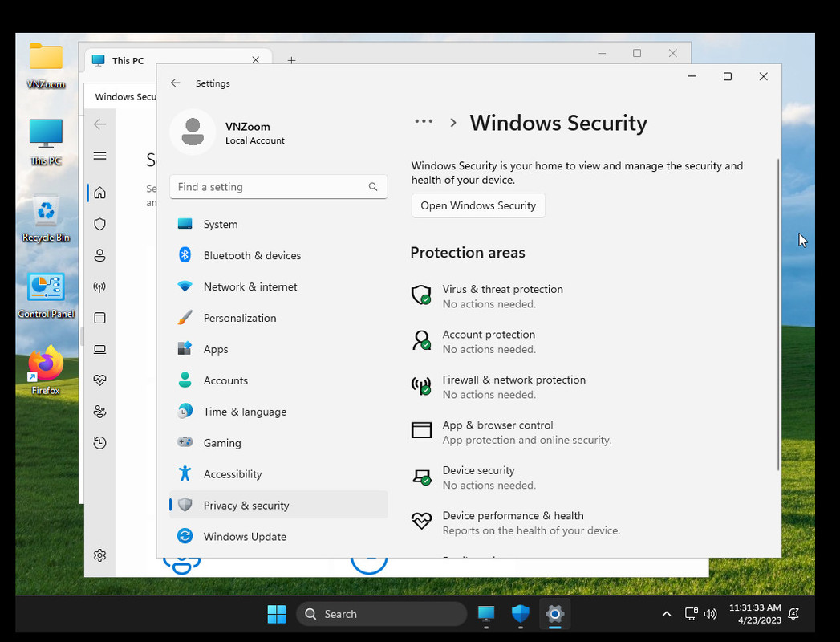Open clock and date on taskbar
Image resolution: width=840 pixels, height=642 pixels.
tap(755, 614)
